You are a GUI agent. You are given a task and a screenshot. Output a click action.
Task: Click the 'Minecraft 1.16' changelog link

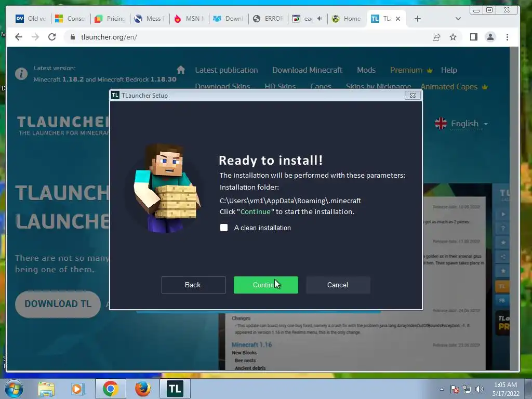pyautogui.click(x=251, y=345)
